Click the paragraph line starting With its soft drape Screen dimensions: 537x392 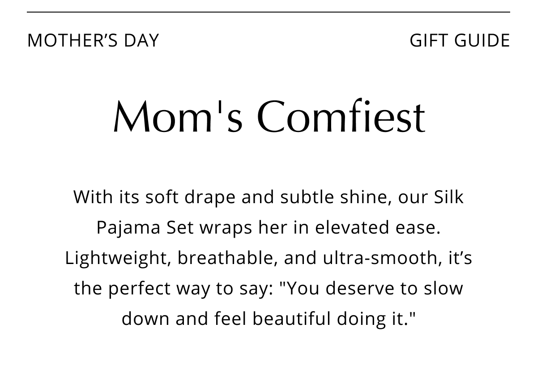pos(268,197)
